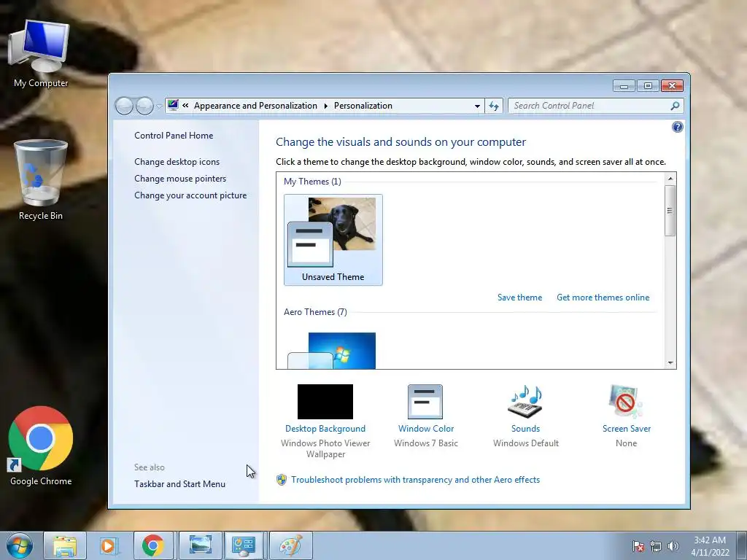Expand the breadcrumb arrow after Appearance and Personalization
747x560 pixels.
[326, 106]
